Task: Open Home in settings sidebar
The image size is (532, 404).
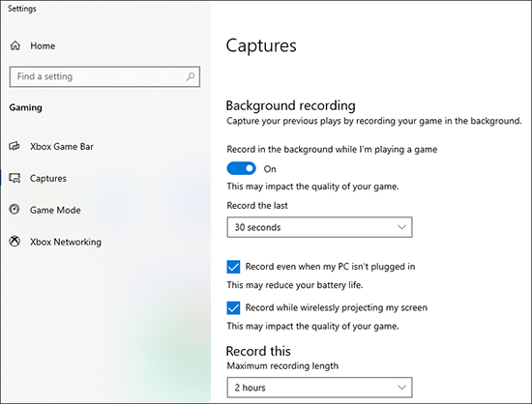Action: (x=43, y=45)
